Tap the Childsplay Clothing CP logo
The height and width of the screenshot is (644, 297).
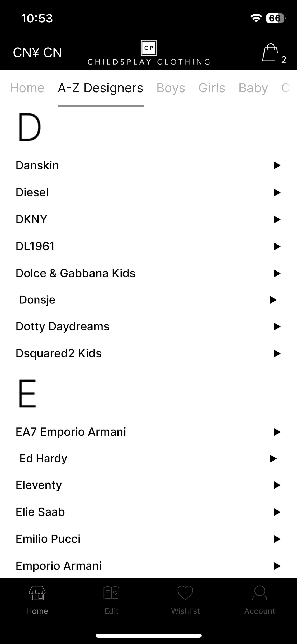point(149,53)
